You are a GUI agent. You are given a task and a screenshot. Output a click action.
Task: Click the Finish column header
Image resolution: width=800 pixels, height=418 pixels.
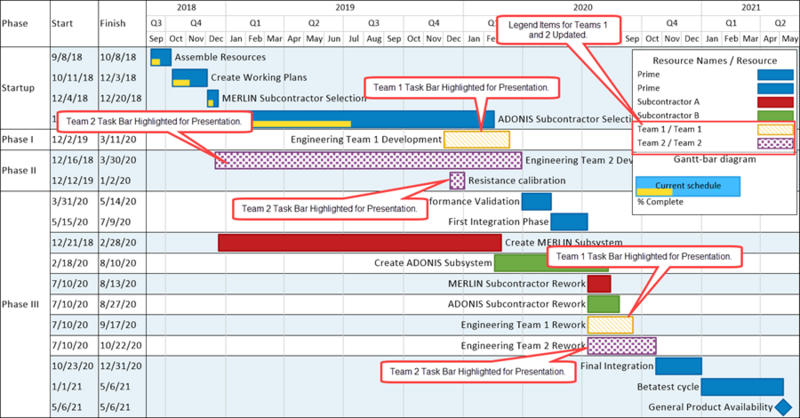[x=113, y=23]
